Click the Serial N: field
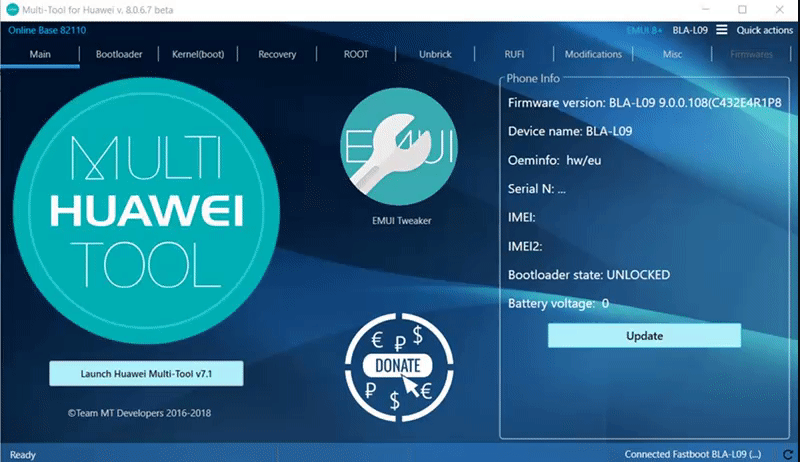This screenshot has height=462, width=800. [537, 189]
